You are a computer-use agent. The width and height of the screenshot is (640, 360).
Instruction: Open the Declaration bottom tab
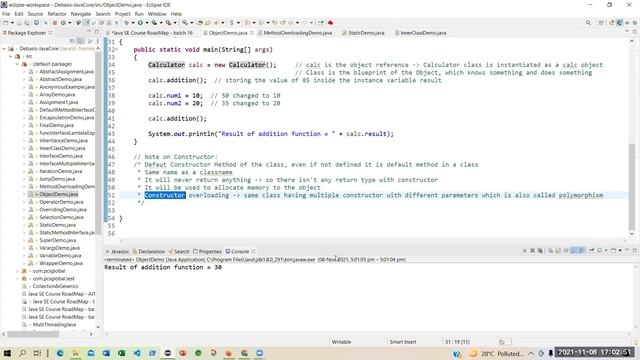click(x=151, y=251)
